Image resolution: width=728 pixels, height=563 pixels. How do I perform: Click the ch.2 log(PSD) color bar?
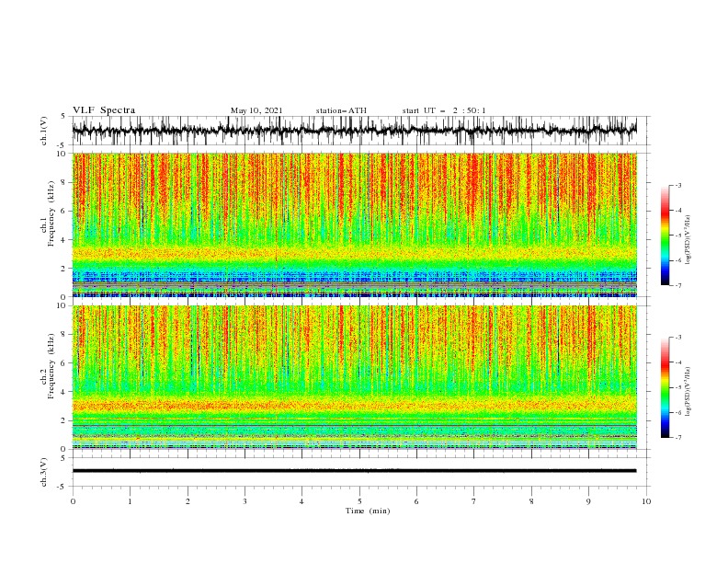(665, 387)
